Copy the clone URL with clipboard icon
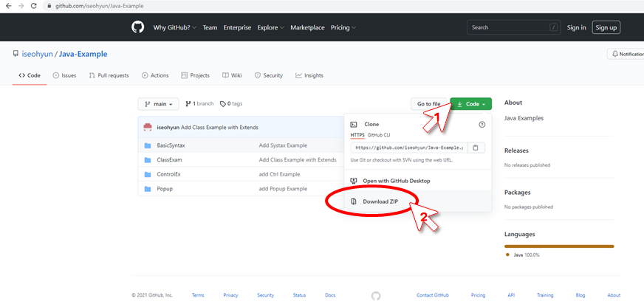The height and width of the screenshot is (304, 644). click(x=476, y=148)
